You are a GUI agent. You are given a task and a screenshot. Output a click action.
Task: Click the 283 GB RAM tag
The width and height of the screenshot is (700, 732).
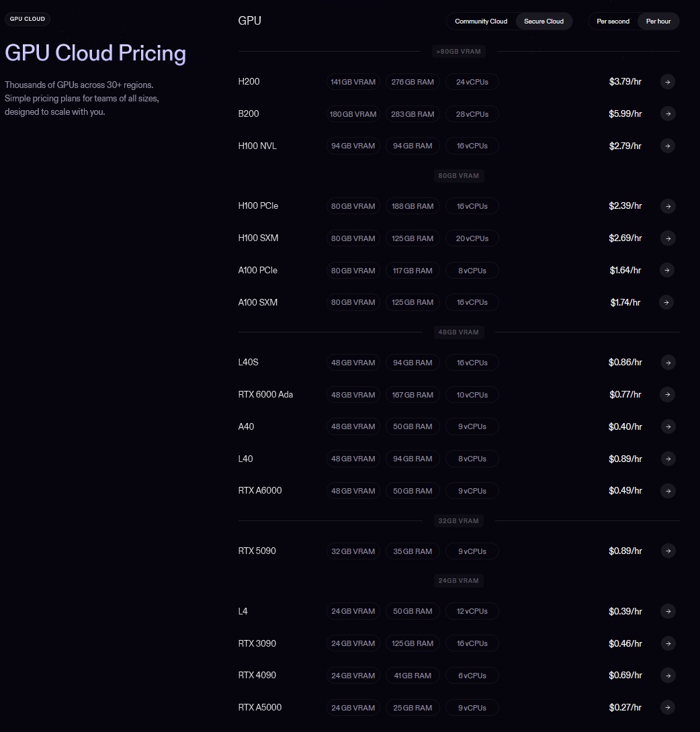(x=412, y=114)
